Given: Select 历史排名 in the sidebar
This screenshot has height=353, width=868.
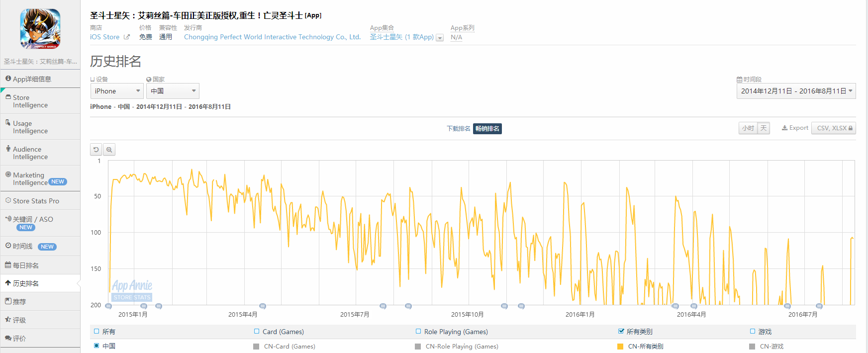Looking at the screenshot, I should point(40,283).
